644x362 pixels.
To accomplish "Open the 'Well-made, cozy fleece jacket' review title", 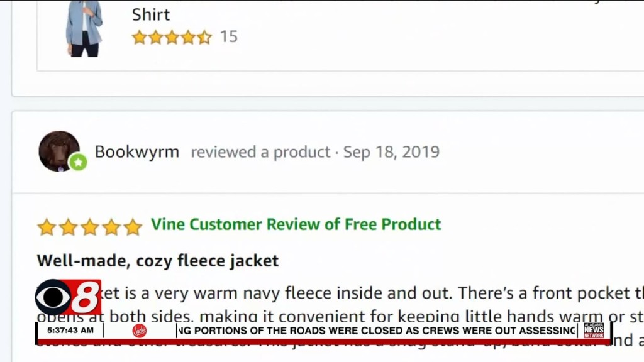I will [158, 260].
